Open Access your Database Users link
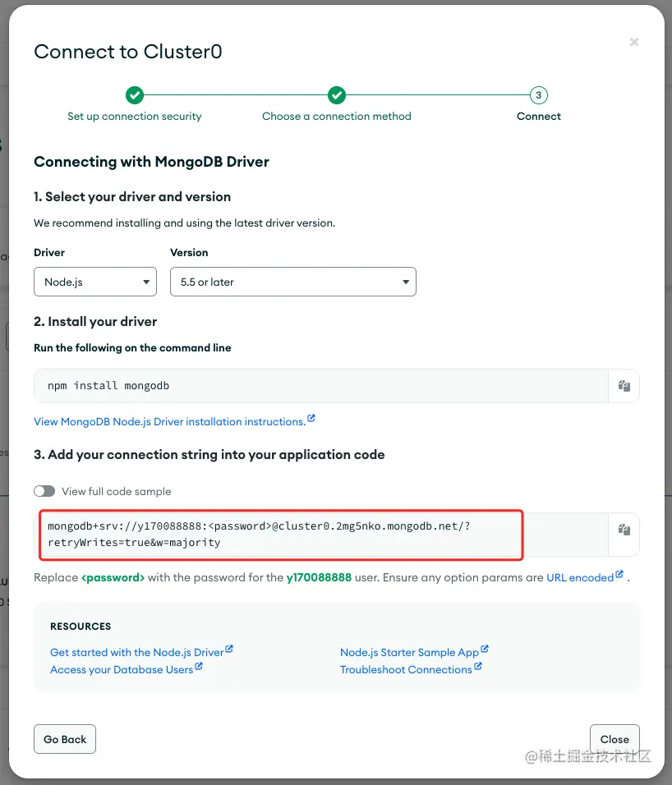 pos(122,670)
